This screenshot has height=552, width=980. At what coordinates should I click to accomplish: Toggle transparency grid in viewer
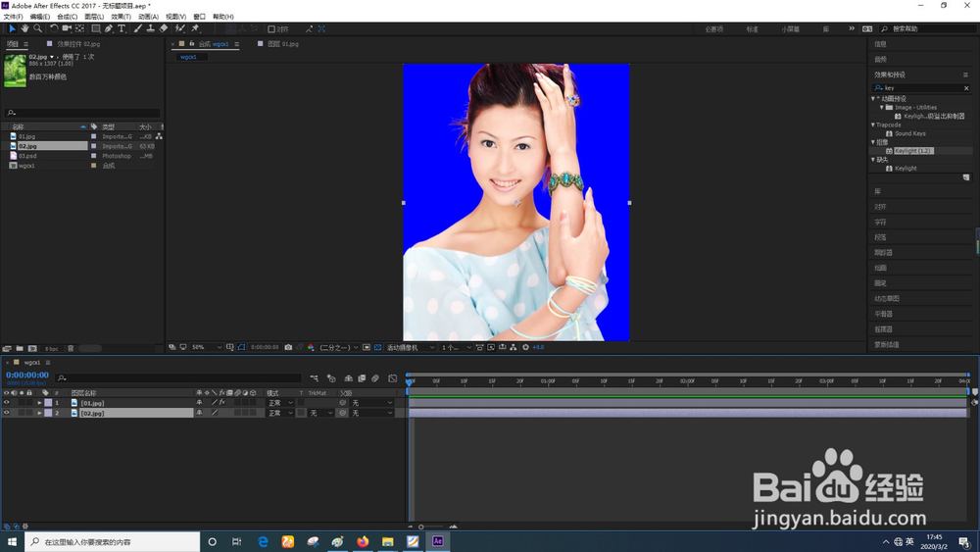(x=378, y=347)
